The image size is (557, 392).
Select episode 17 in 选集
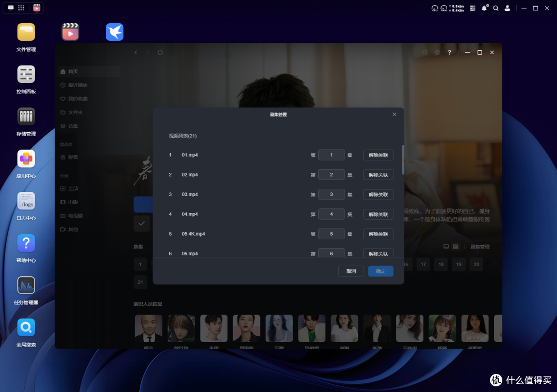click(423, 265)
